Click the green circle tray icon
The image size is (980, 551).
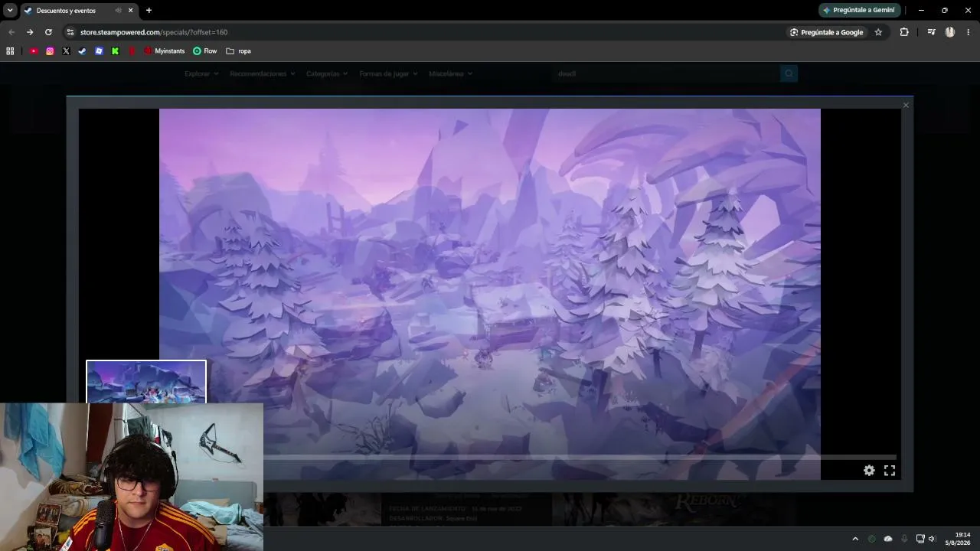tap(871, 539)
